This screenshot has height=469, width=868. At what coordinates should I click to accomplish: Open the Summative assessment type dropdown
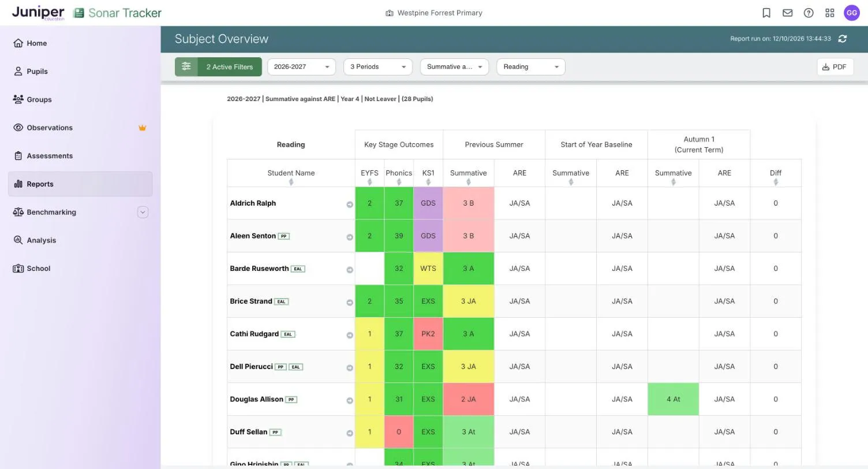pyautogui.click(x=455, y=67)
